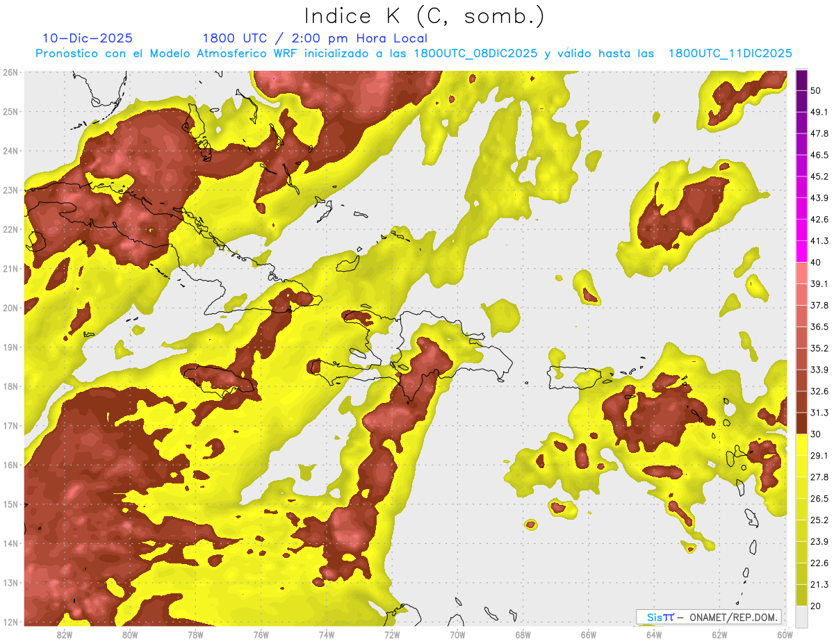Pick the dark purple swatch beside value 50
Screen dimensions: 834x644
(x=801, y=80)
